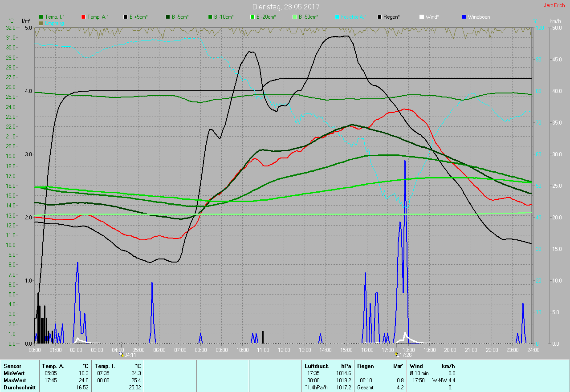The image size is (570, 392).
Task: Click the Jarz Erich author label
Action: coord(554,5)
